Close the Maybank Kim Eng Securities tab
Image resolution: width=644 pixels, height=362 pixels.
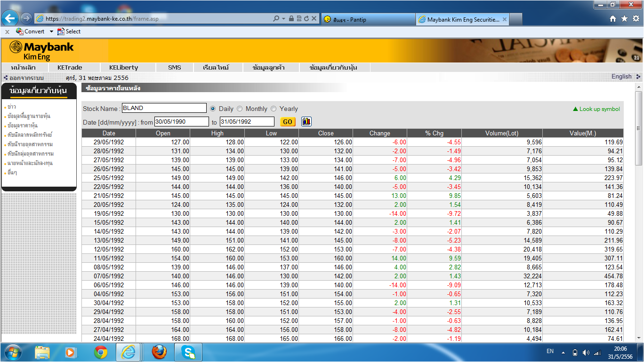coord(505,19)
